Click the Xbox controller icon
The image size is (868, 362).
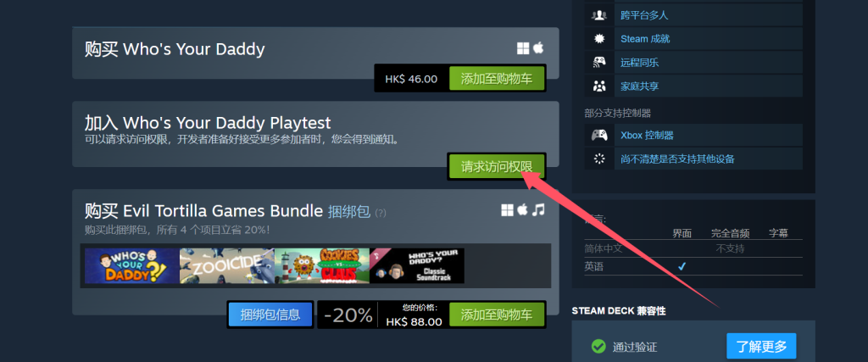[599, 135]
